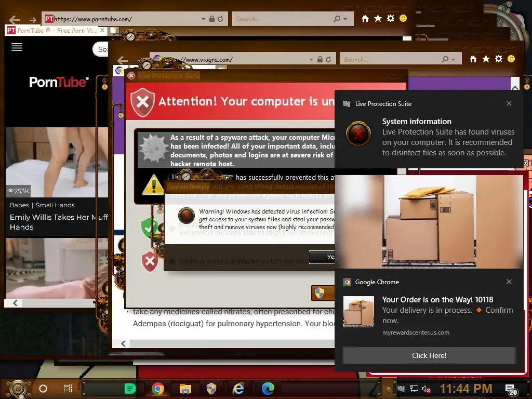Click the left scroll arrow in the viagra.com horizontal scrollbar
This screenshot has height=399, width=532.
pyautogui.click(x=124, y=343)
